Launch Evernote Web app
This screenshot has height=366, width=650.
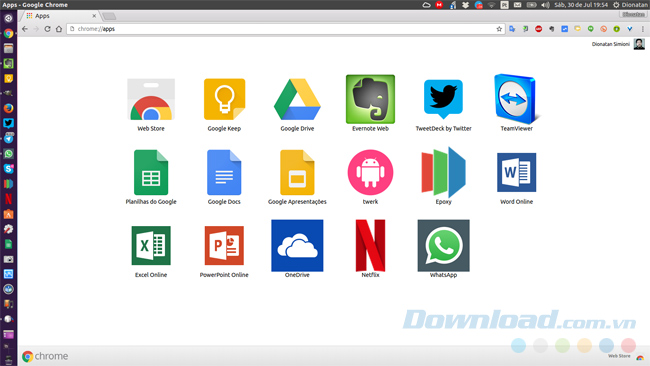[x=370, y=99]
